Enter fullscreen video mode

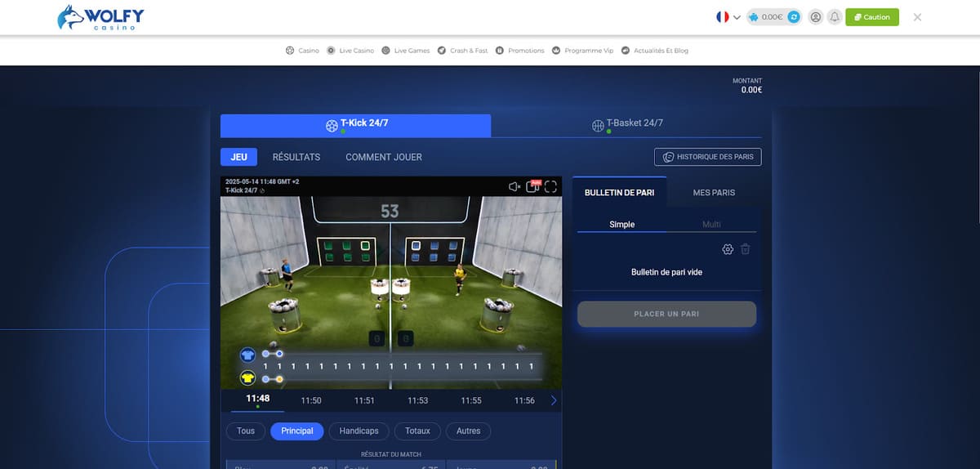point(551,186)
